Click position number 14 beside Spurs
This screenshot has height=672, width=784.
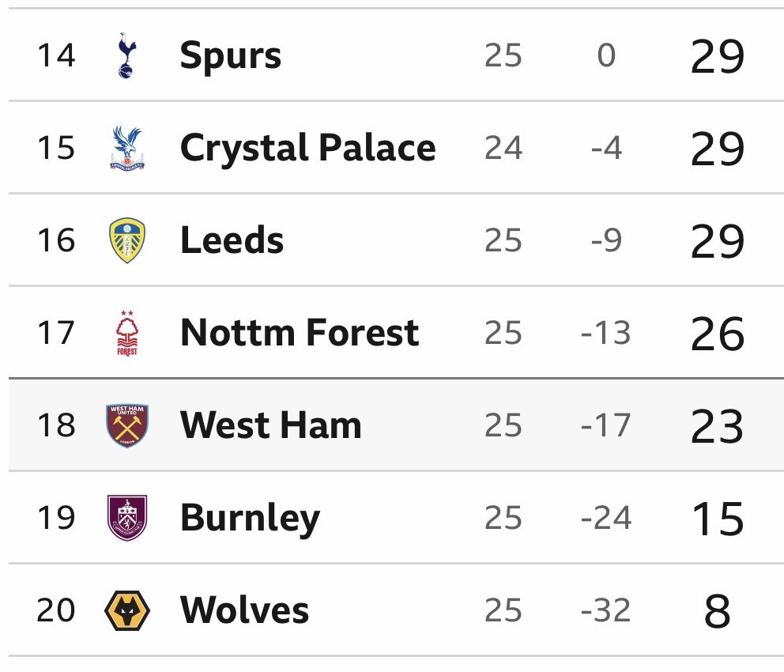(56, 55)
